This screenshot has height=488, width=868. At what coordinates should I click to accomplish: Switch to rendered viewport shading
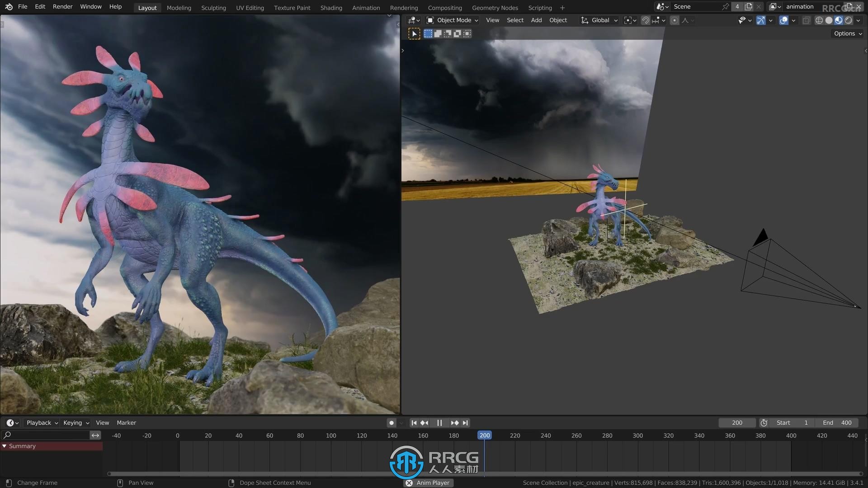click(849, 20)
